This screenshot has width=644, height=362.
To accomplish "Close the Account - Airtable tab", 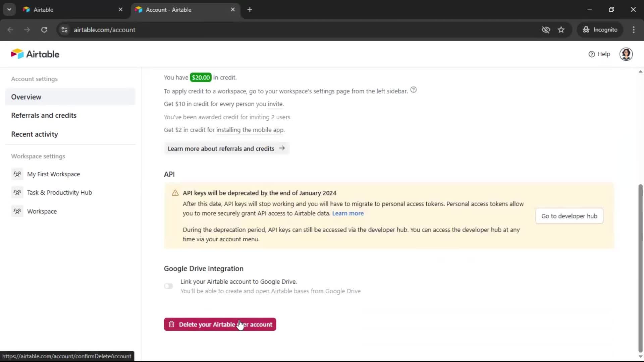I will pyautogui.click(x=233, y=10).
